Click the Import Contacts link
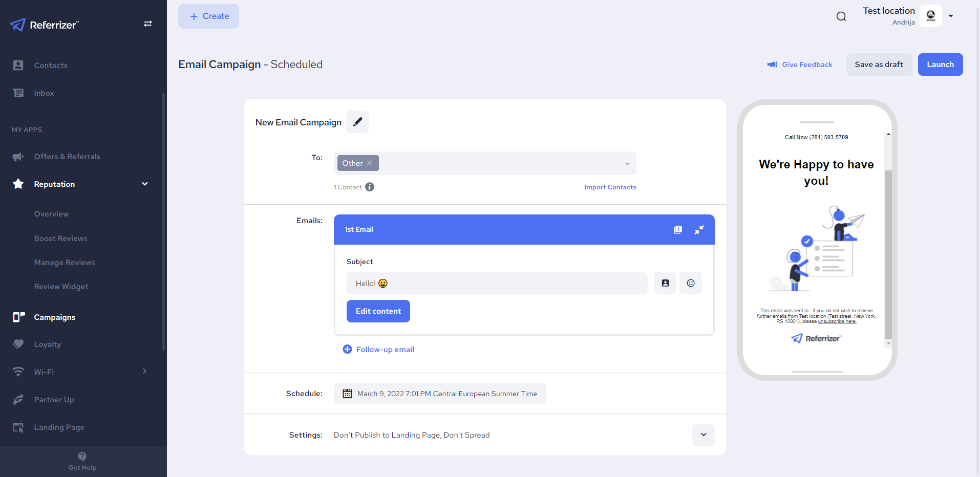The height and width of the screenshot is (477, 980). (x=610, y=187)
